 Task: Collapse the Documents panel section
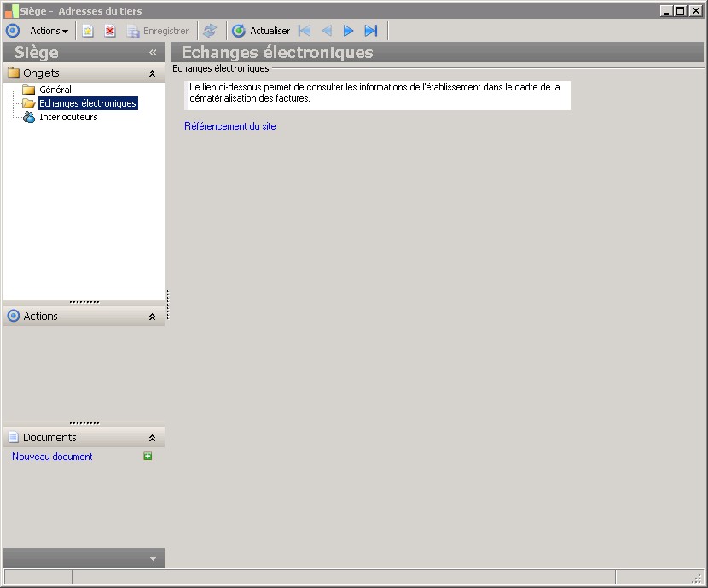[x=152, y=438]
